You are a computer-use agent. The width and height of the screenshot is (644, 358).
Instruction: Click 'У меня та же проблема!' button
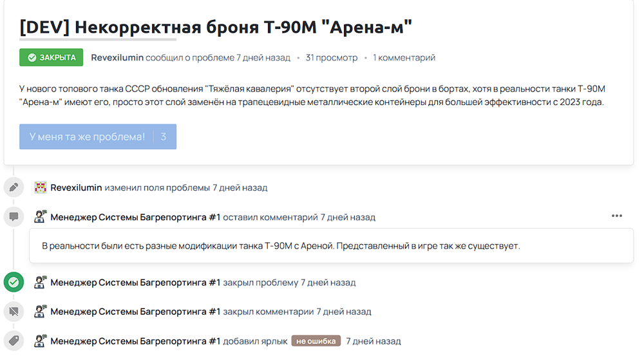tap(98, 137)
